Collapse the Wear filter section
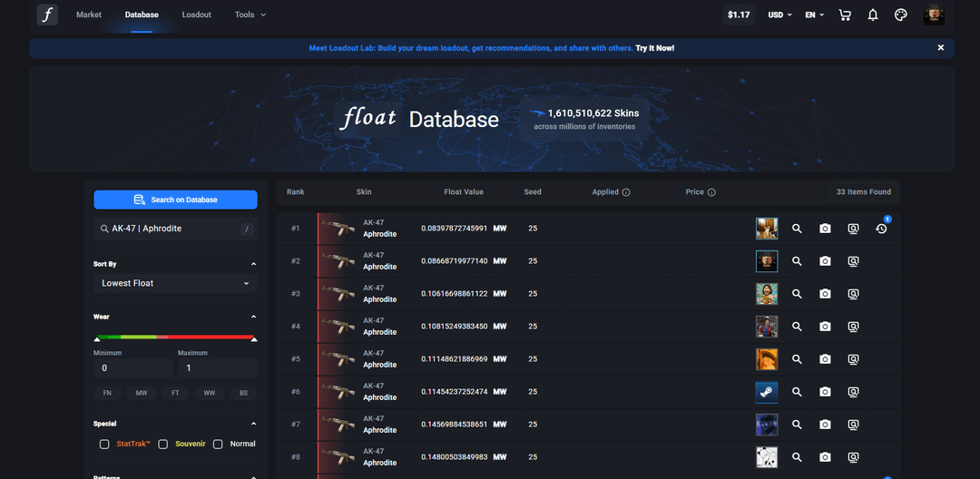 pos(253,317)
